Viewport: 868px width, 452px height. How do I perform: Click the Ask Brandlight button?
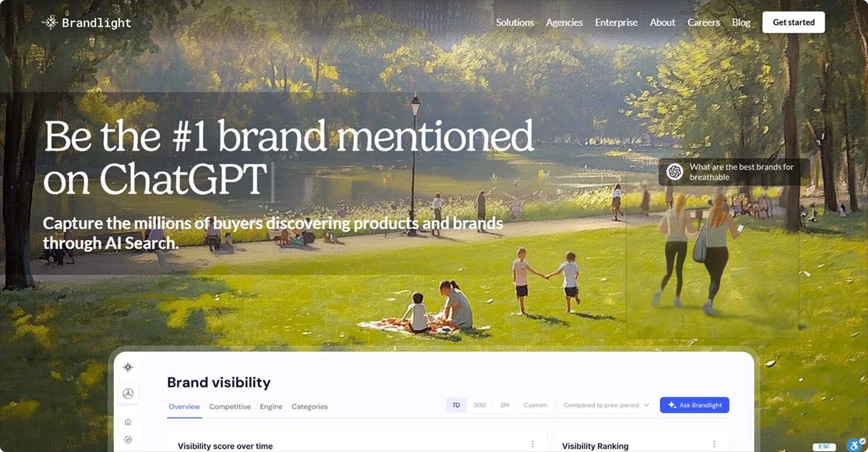pyautogui.click(x=694, y=405)
